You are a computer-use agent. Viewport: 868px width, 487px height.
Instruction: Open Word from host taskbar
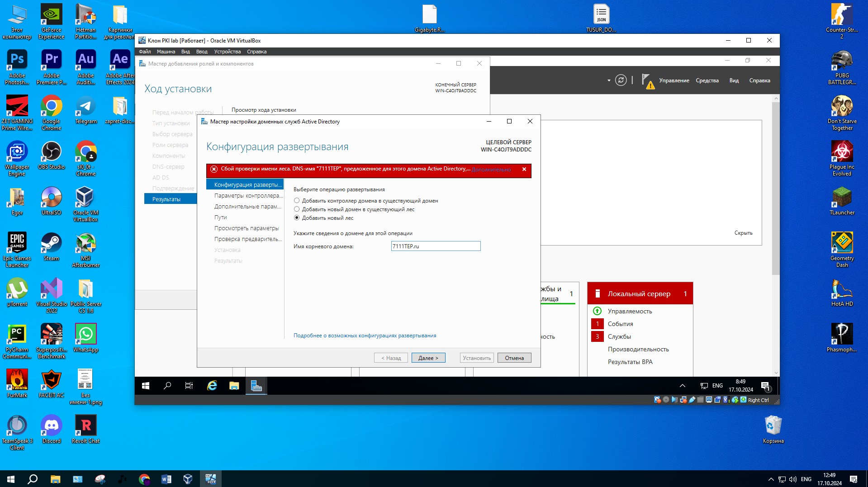[x=166, y=479]
